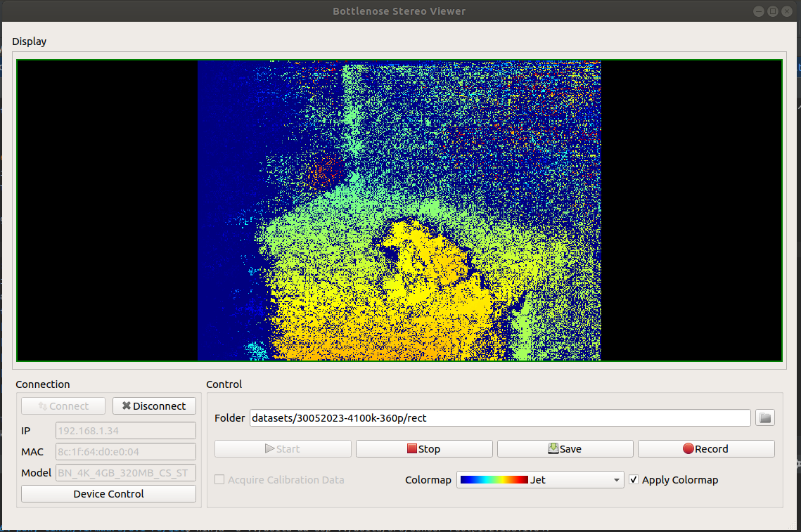This screenshot has height=532, width=801.
Task: Toggle the Apply Colormap checkbox
Action: [x=634, y=480]
